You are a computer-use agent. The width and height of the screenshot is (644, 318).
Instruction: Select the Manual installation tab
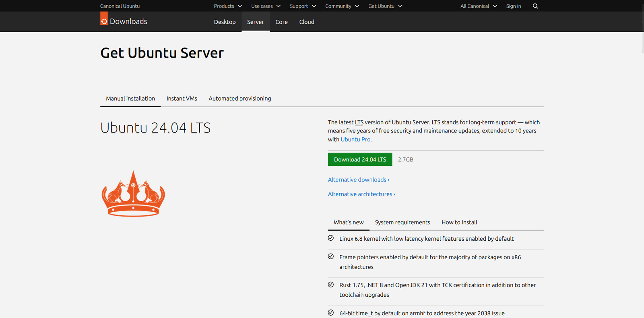pos(130,98)
